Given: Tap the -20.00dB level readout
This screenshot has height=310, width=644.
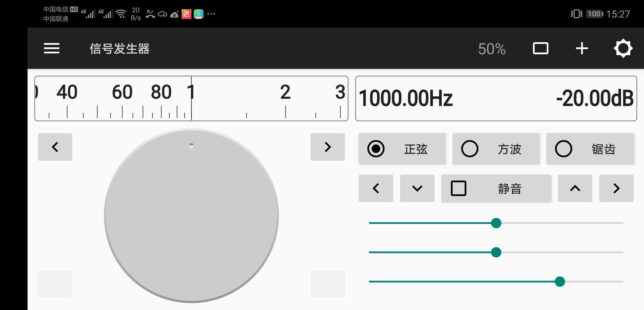Looking at the screenshot, I should coord(595,98).
